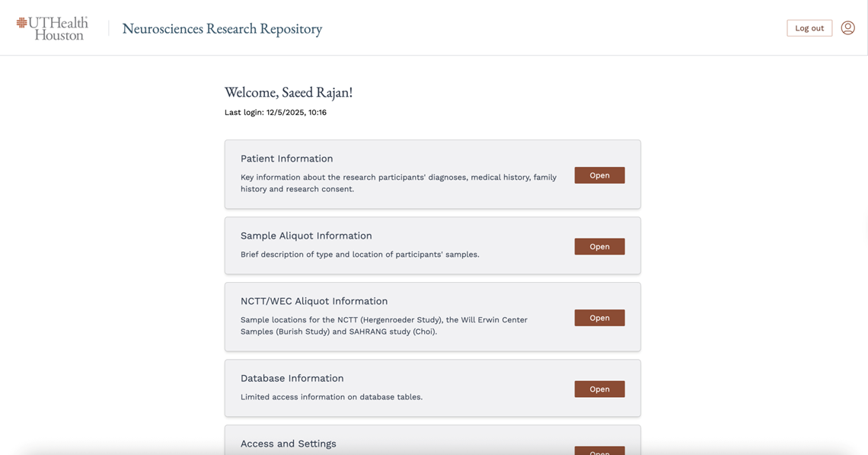Open the Access and Settings section

599,450
